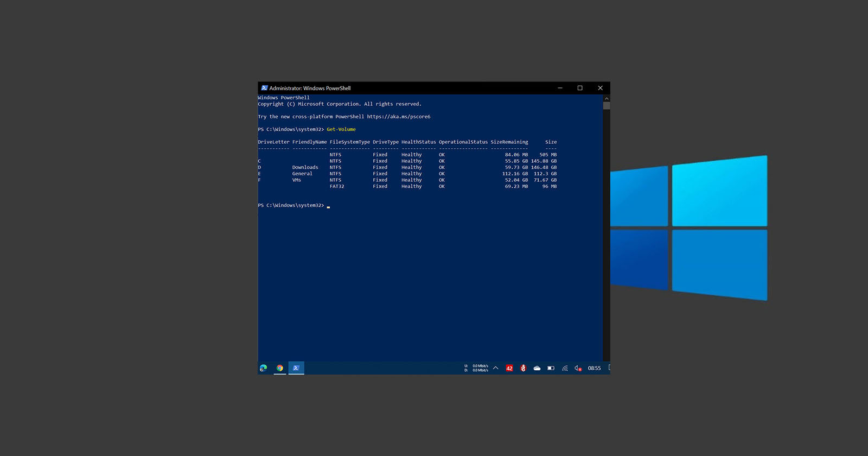
Task: Maximize the PowerShell window
Action: [x=580, y=88]
